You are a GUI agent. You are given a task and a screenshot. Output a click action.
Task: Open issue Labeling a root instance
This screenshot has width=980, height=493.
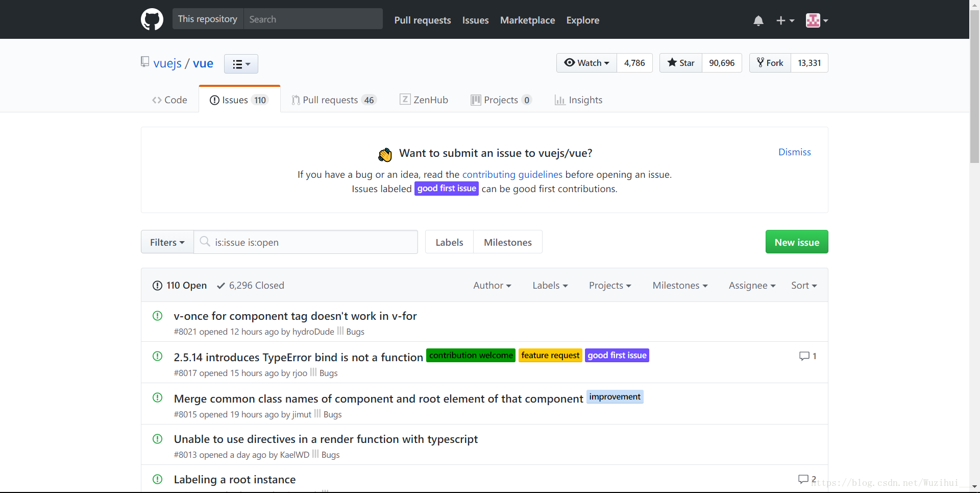pyautogui.click(x=235, y=479)
